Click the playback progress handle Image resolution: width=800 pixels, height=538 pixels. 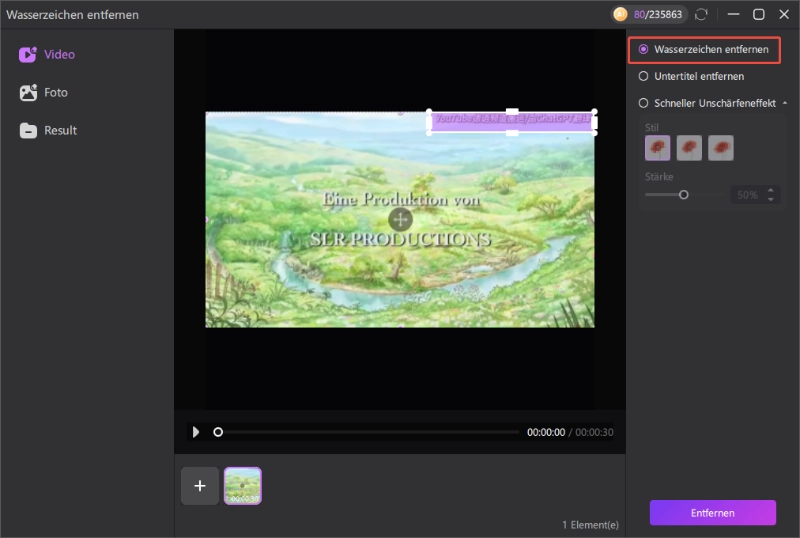(218, 432)
